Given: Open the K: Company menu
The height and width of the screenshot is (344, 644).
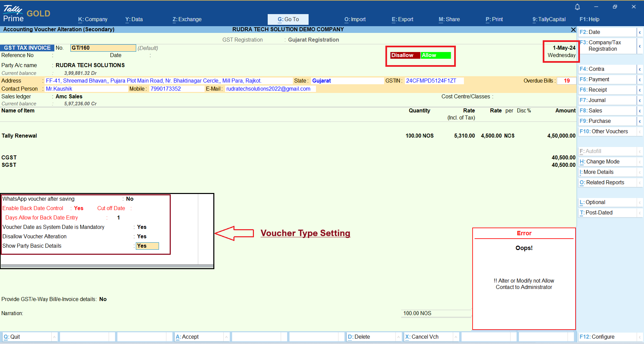Looking at the screenshot, I should pos(93,19).
